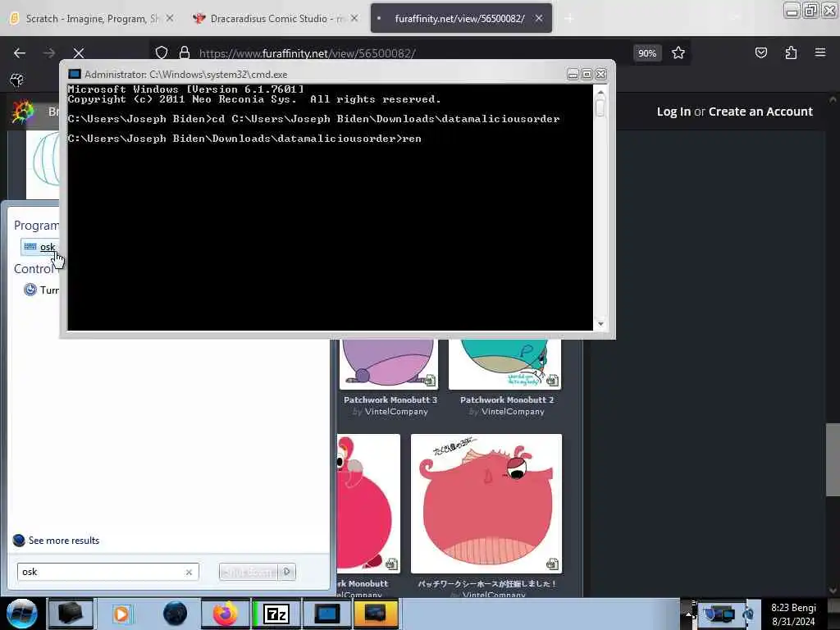Click cmd window scrollbar down arrow
840x630 pixels.
pos(600,323)
